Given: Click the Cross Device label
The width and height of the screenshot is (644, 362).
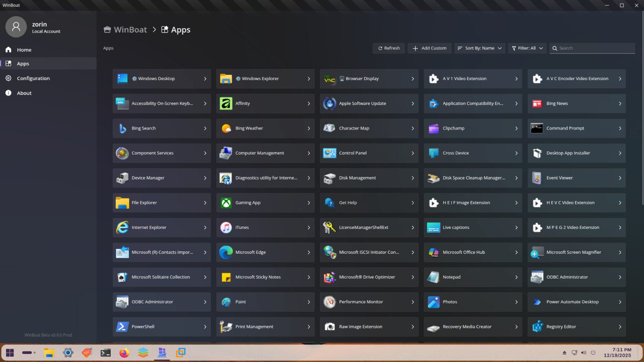Looking at the screenshot, I should (x=456, y=153).
